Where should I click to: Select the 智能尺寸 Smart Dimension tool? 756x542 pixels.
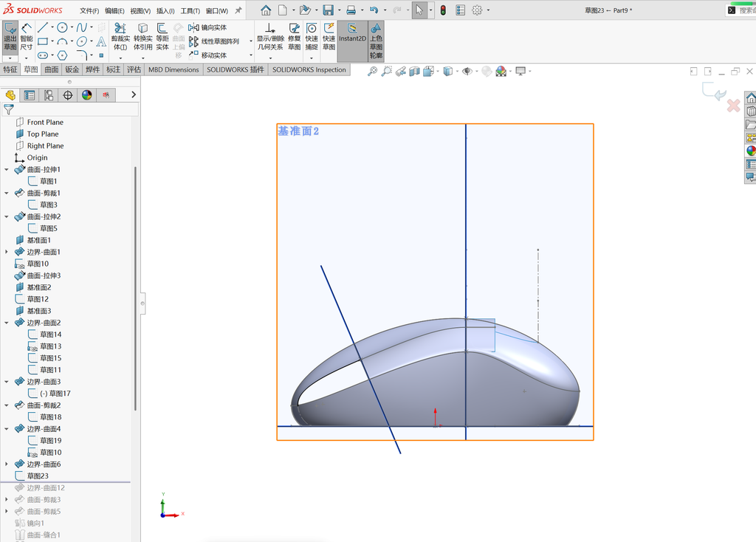27,37
